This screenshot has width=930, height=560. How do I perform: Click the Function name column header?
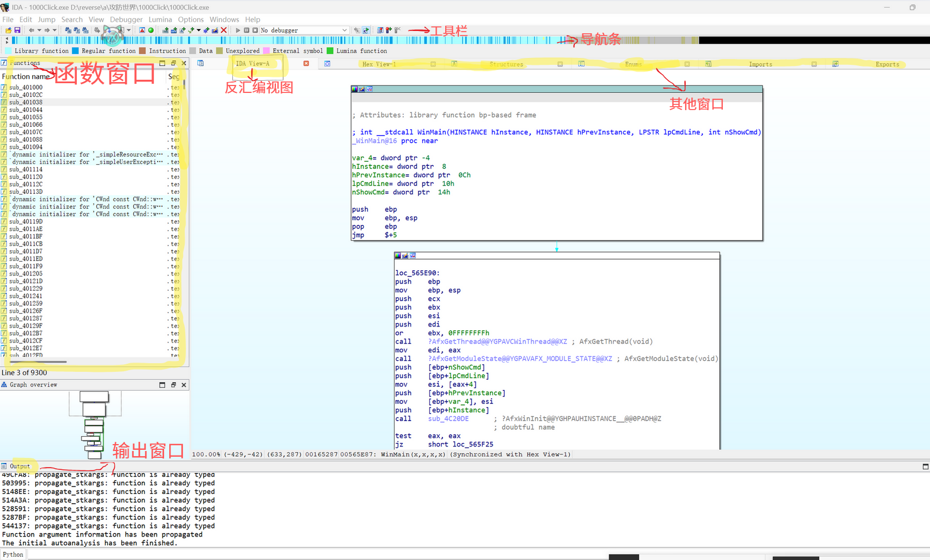tap(26, 76)
